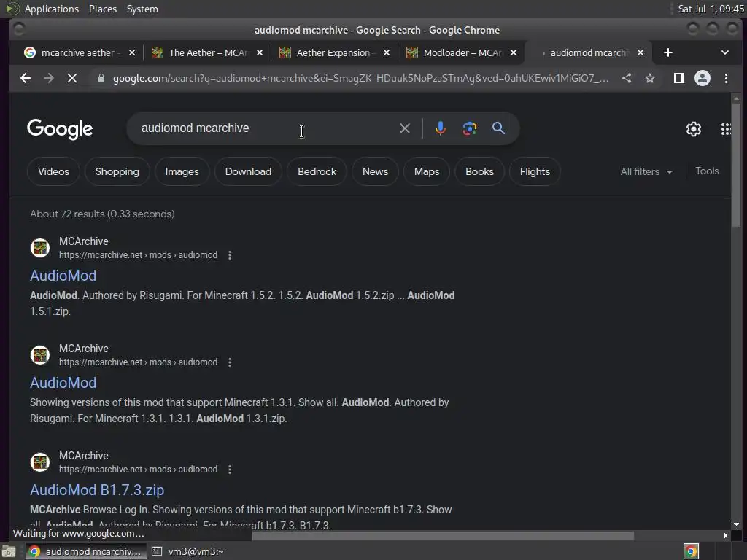Submit search with magnifying glass icon
The width and height of the screenshot is (747, 560).
pos(498,128)
